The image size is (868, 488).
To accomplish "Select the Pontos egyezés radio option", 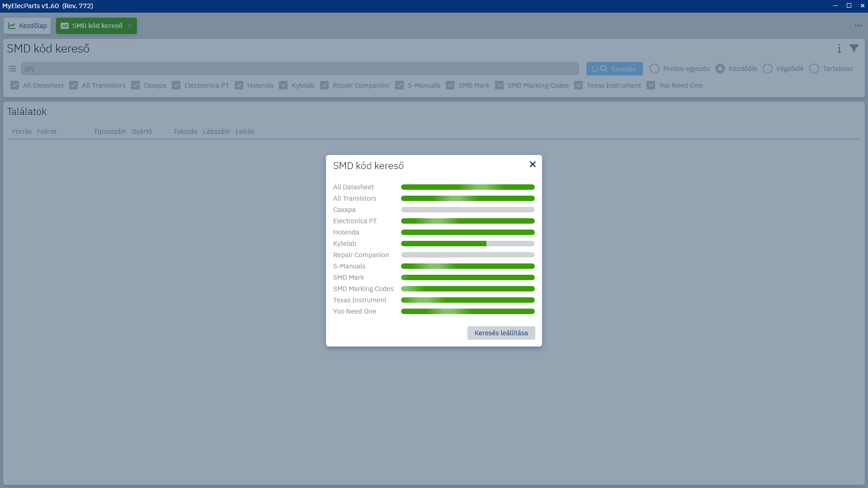I will (x=655, y=69).
